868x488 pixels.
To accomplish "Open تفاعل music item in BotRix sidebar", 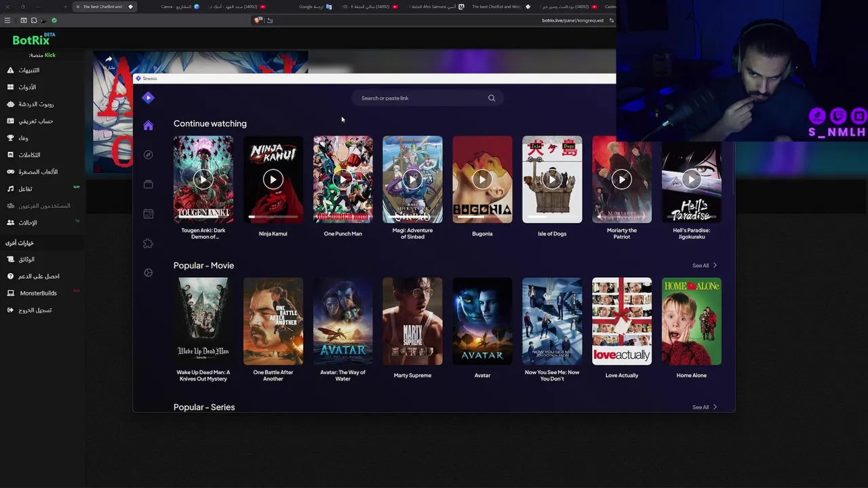I will point(19,189).
